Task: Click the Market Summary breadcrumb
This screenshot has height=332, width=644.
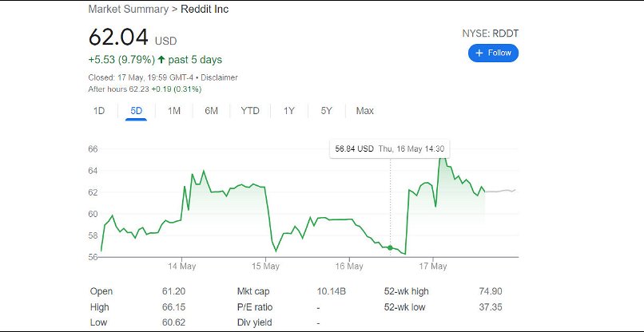Action: (127, 10)
